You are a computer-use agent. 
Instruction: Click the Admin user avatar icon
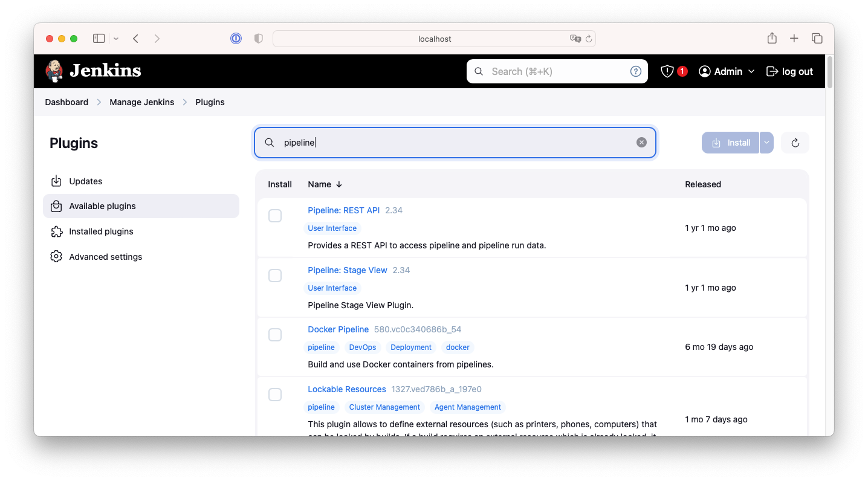point(704,71)
